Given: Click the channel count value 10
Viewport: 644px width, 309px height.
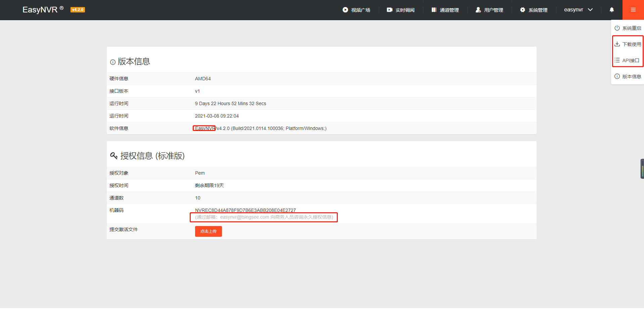Looking at the screenshot, I should coord(198,198).
